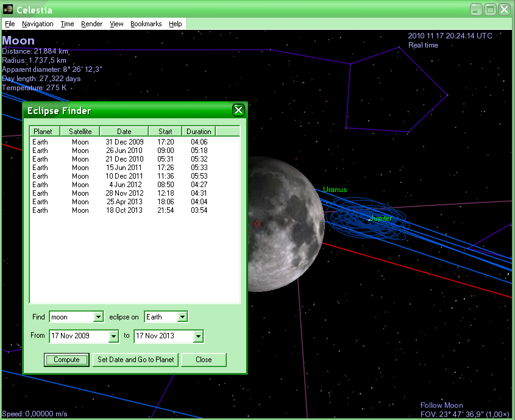Open the Render menu
This screenshot has height=420, width=515.
coord(92,24)
